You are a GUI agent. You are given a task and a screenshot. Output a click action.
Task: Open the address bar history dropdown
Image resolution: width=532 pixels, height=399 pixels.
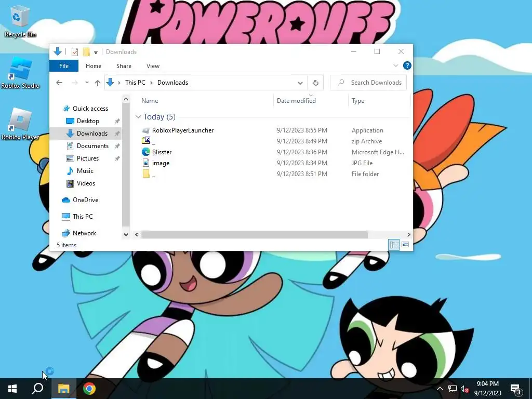300,83
